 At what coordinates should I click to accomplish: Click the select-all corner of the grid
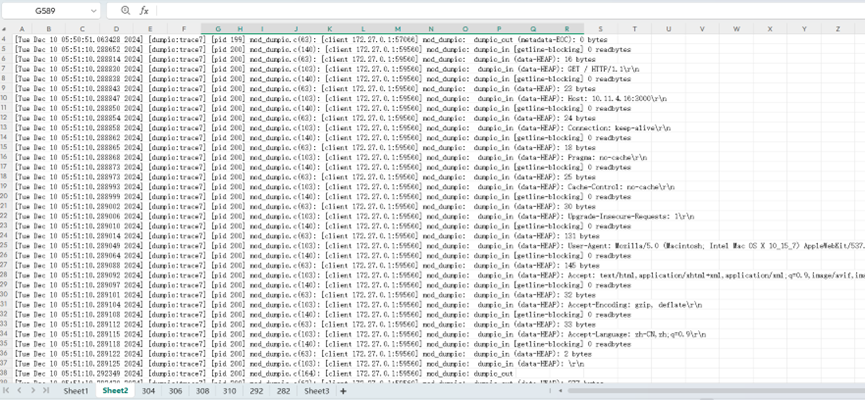(6, 29)
